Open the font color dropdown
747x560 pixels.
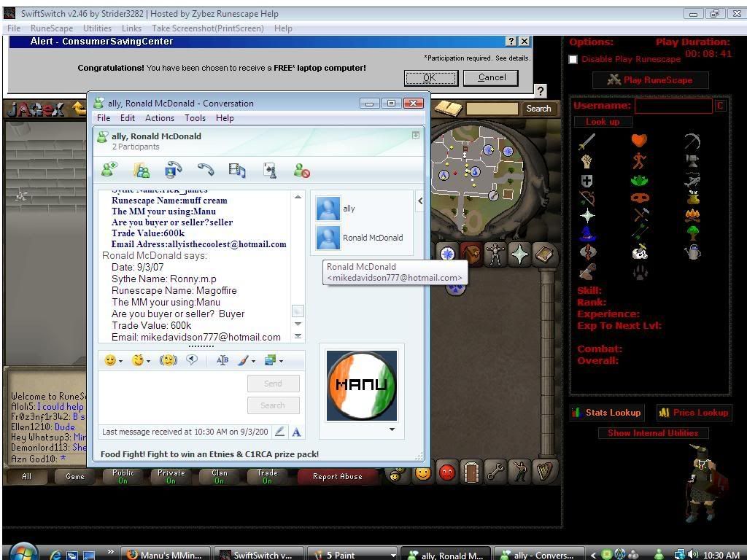253,361
